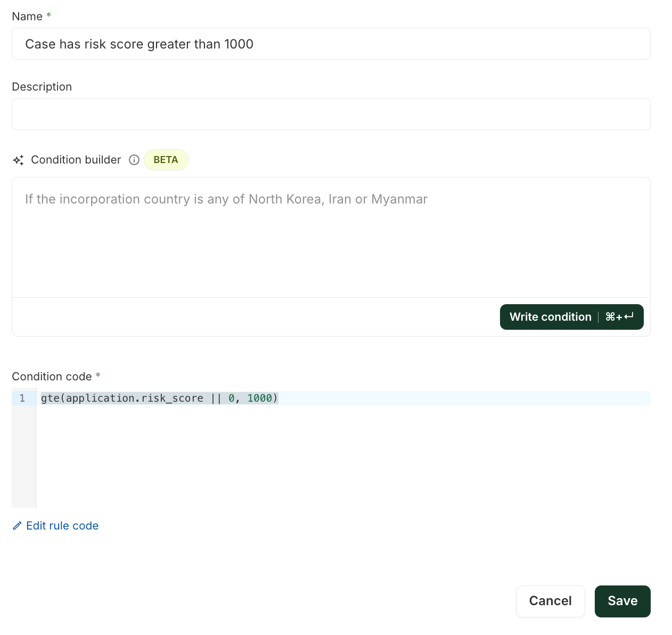Screen dimensions: 672x635
Task: Click the Condition code label
Action: click(52, 377)
